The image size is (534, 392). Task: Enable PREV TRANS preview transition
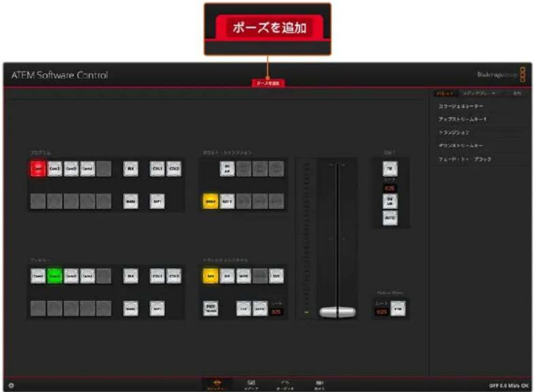point(210,309)
